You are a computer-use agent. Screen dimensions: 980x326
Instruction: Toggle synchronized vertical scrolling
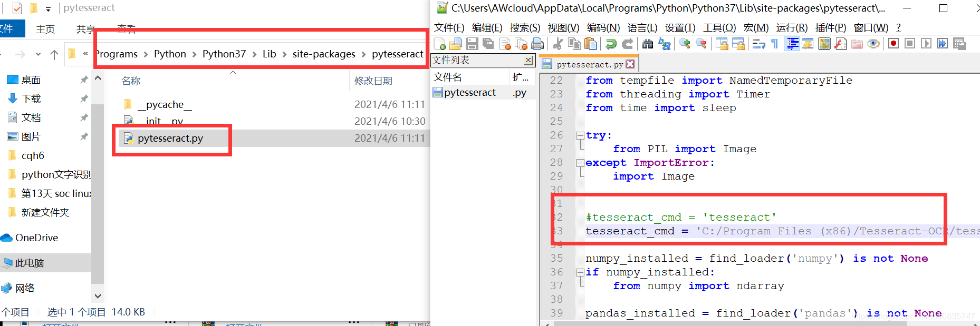click(722, 44)
